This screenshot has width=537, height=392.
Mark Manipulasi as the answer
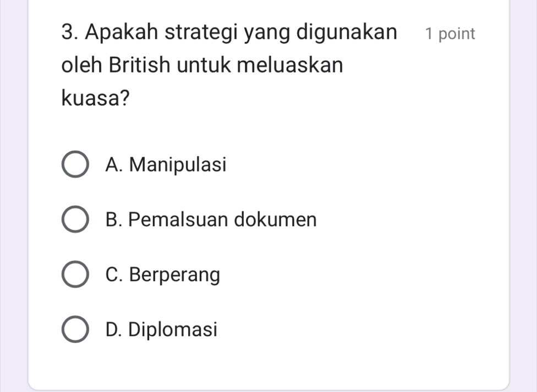click(x=75, y=165)
